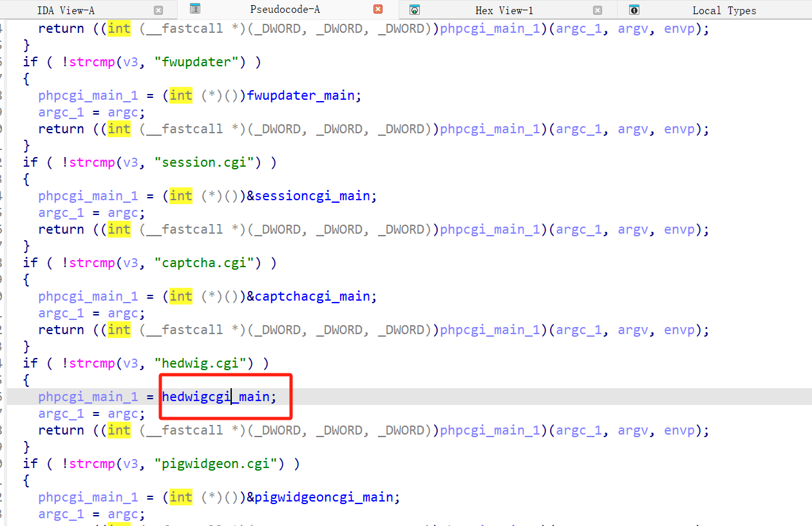Close the Hex View-1 tab
Viewport: 812px width, 526px height.
[598, 10]
